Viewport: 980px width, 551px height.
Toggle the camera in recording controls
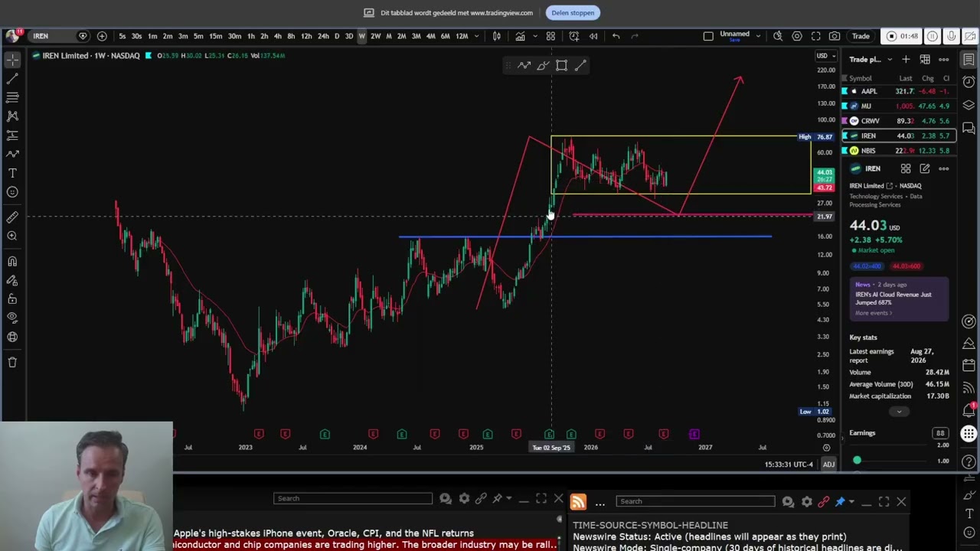pyautogui.click(x=971, y=36)
